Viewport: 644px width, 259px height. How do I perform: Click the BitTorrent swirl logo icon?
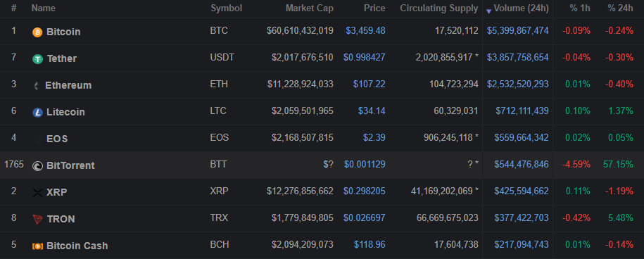(x=37, y=166)
